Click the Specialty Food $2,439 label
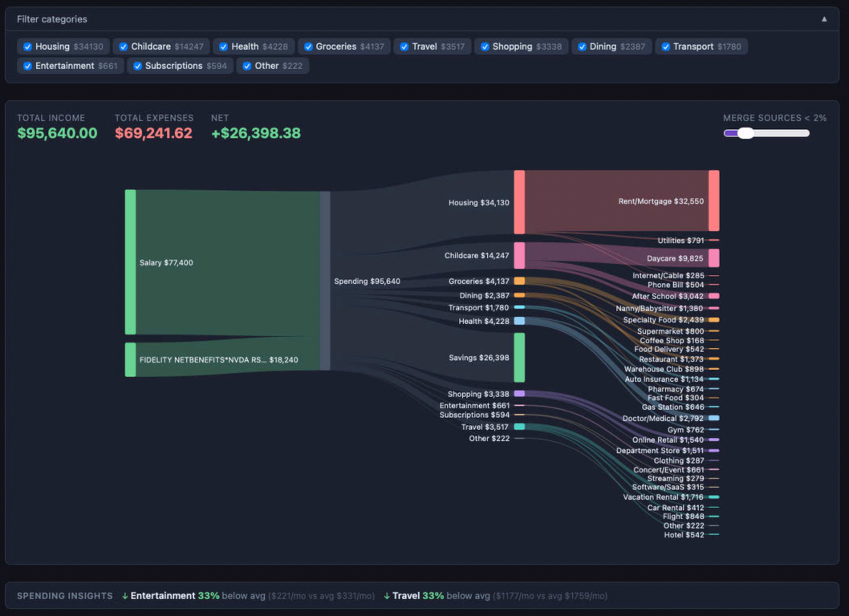This screenshot has width=849, height=616. [x=663, y=320]
